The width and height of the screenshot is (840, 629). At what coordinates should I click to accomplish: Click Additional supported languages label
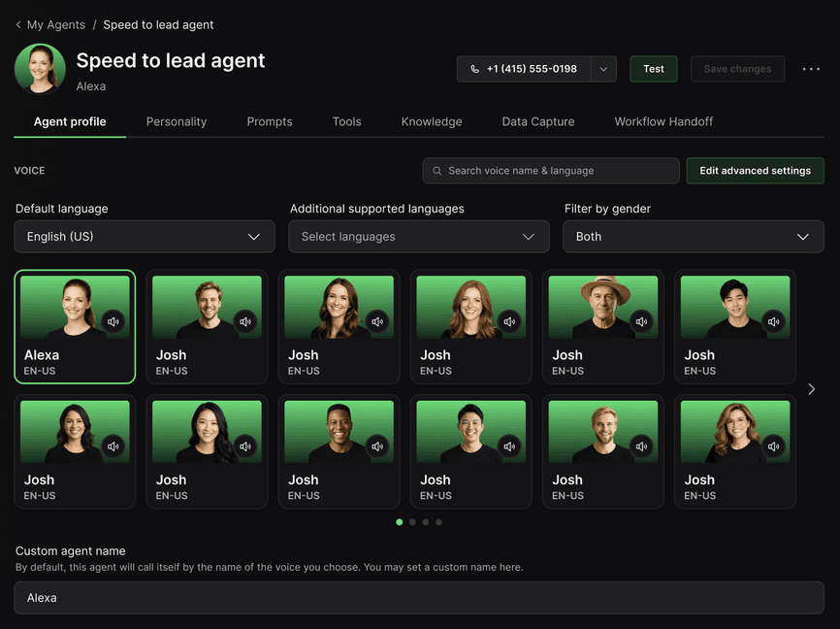pyautogui.click(x=377, y=209)
